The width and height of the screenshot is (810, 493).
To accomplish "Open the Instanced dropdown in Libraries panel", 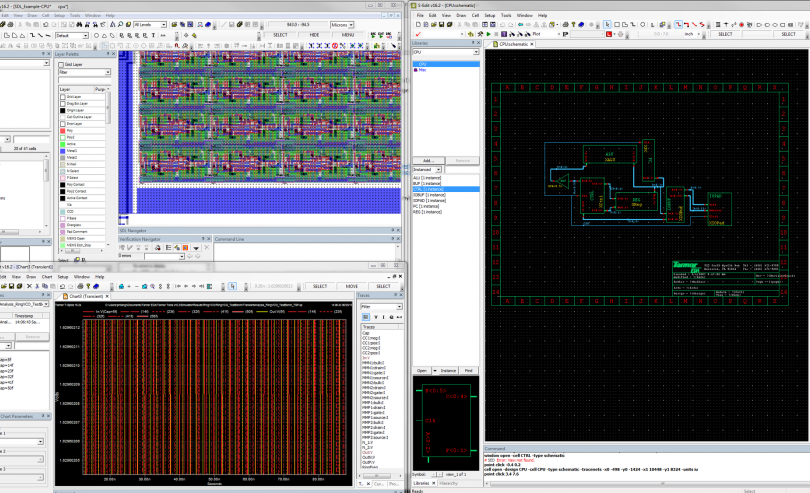I will point(427,170).
